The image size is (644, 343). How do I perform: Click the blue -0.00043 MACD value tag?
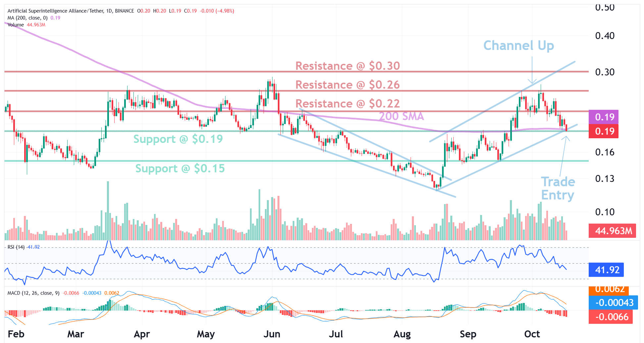click(x=613, y=303)
